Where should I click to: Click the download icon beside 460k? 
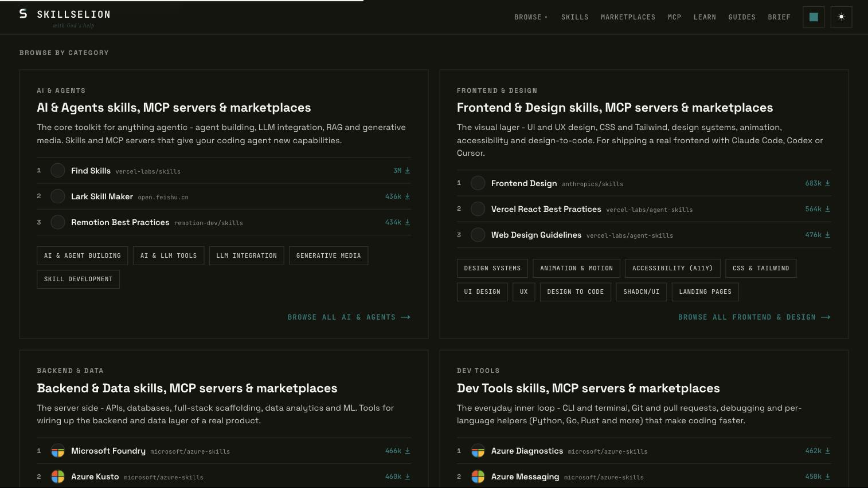click(408, 477)
